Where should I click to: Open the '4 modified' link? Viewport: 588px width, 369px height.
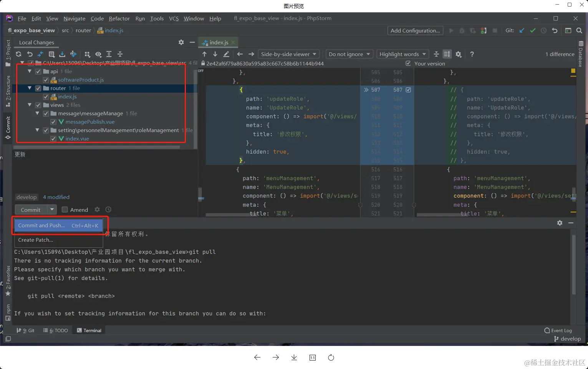[56, 197]
